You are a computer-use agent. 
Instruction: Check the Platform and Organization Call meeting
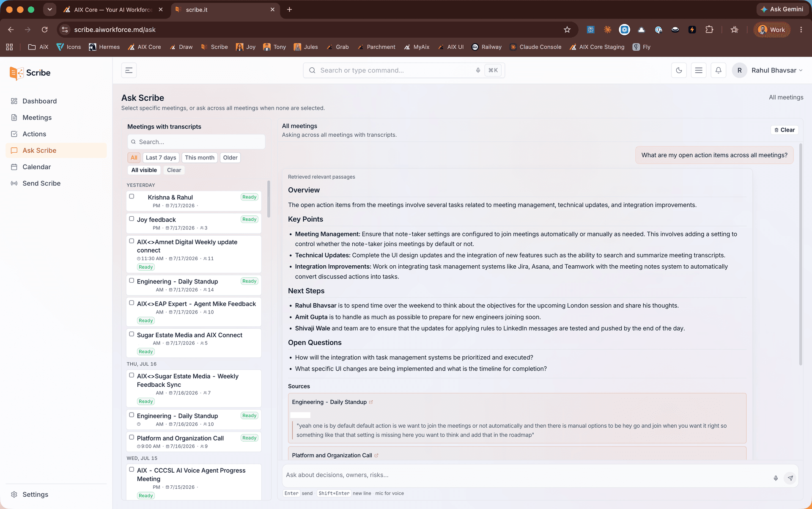coord(132,437)
